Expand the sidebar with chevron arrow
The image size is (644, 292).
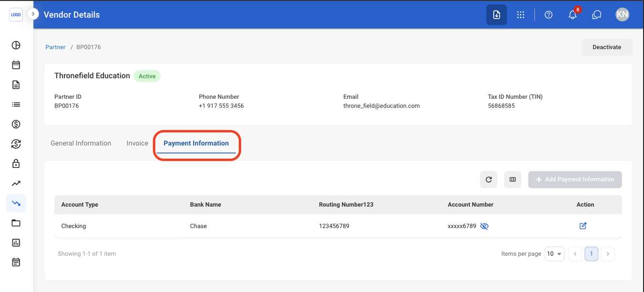pos(32,14)
